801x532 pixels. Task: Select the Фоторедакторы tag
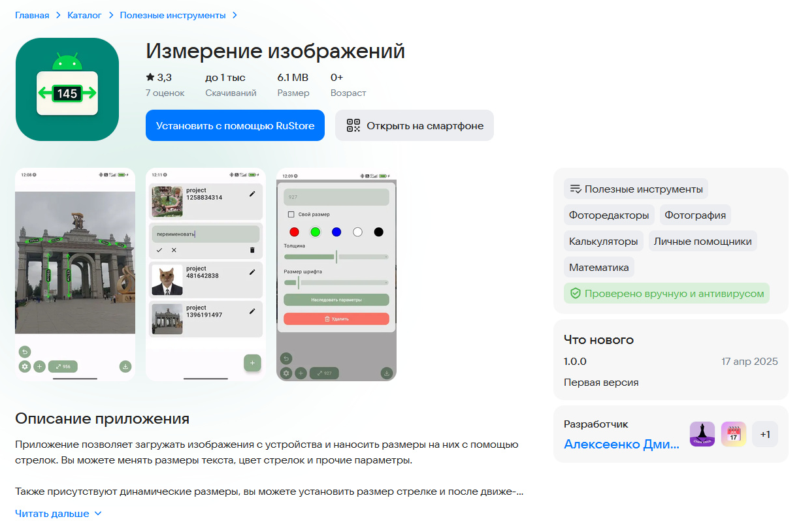(x=609, y=215)
